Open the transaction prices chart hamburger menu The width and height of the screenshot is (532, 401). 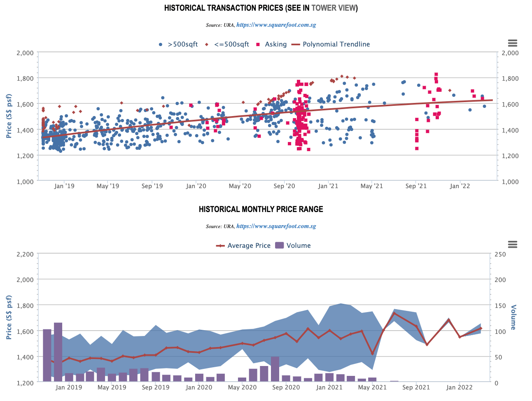pos(513,43)
